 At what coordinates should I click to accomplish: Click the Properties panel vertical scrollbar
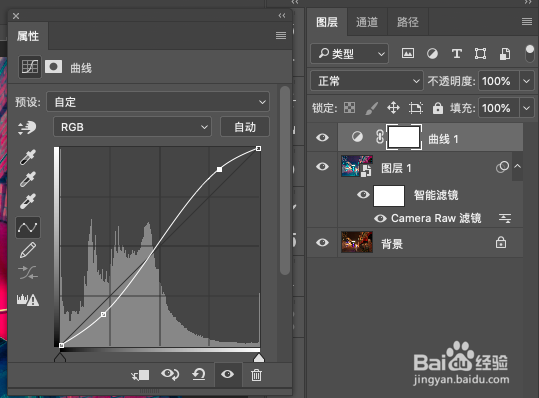pos(285,180)
